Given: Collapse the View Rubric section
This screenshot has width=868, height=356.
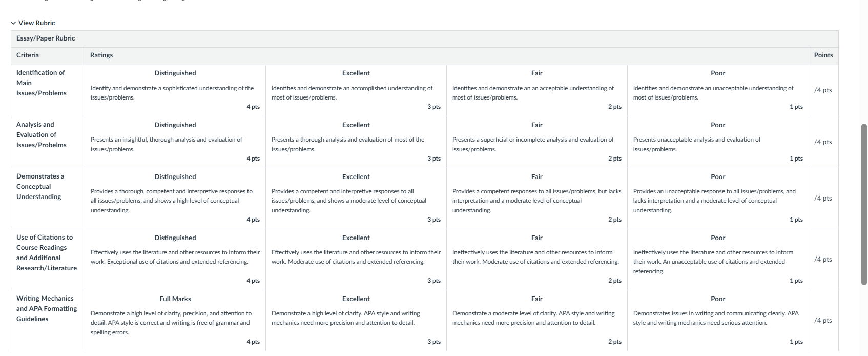Looking at the screenshot, I should click(33, 23).
